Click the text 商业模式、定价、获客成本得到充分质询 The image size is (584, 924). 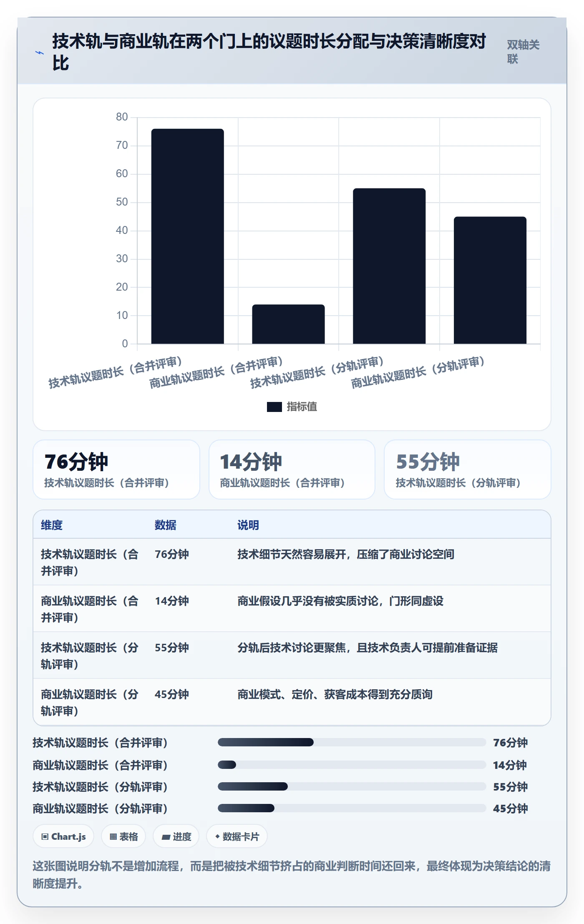point(335,694)
